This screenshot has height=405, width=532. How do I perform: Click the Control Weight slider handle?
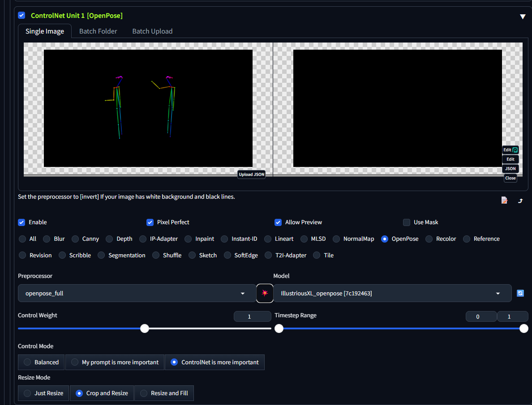145,328
